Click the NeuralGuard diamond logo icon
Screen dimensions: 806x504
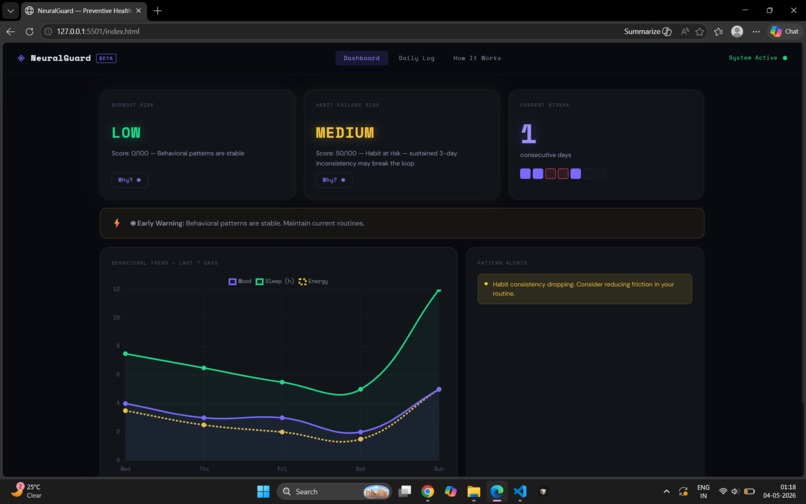pos(21,58)
